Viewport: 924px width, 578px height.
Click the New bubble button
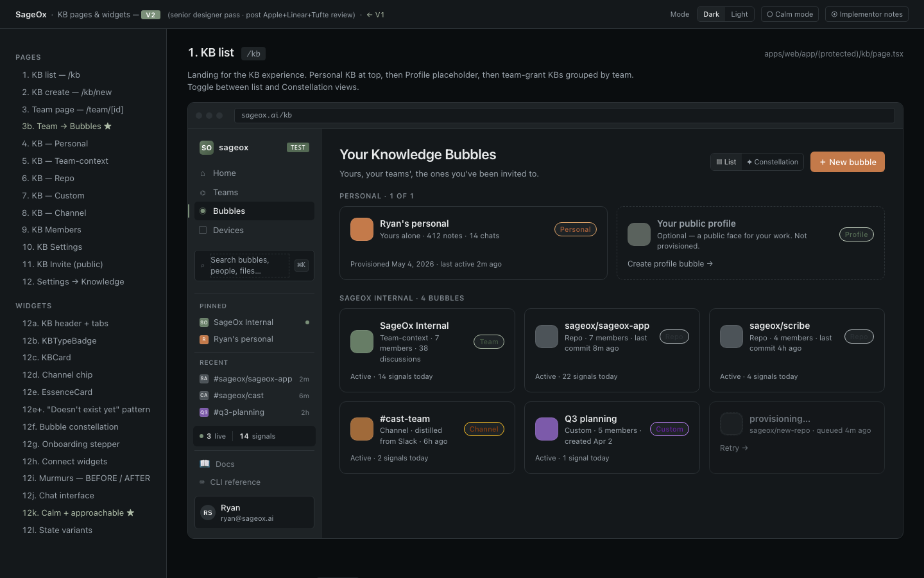click(848, 162)
